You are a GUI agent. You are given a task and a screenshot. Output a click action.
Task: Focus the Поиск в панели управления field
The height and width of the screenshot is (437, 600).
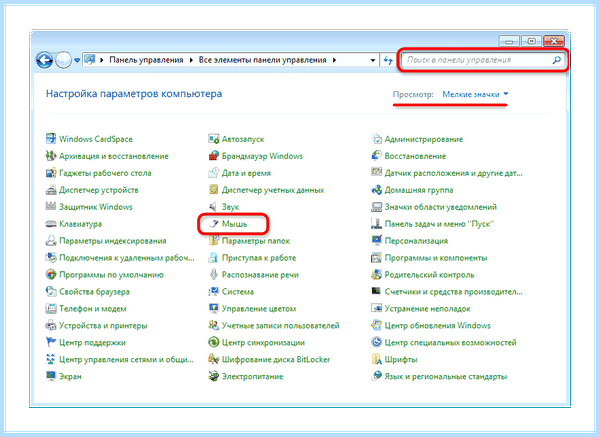pyautogui.click(x=478, y=60)
